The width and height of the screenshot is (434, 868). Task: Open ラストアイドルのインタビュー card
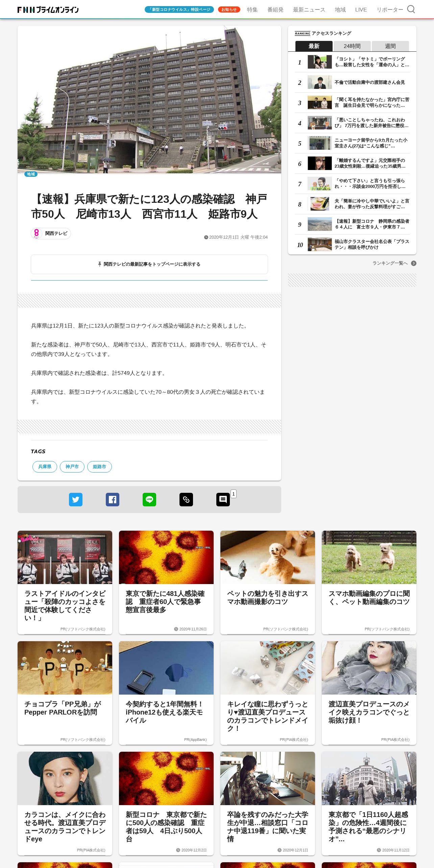coord(65,582)
